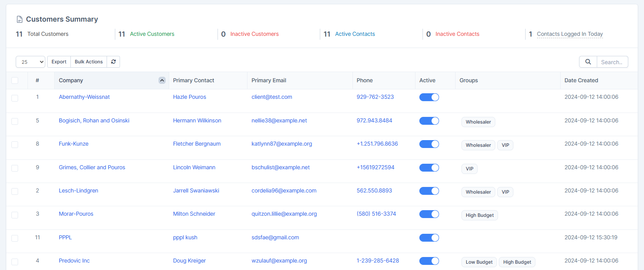Toggle active switch for Lesch-Lindgren
The height and width of the screenshot is (270, 644).
point(429,191)
